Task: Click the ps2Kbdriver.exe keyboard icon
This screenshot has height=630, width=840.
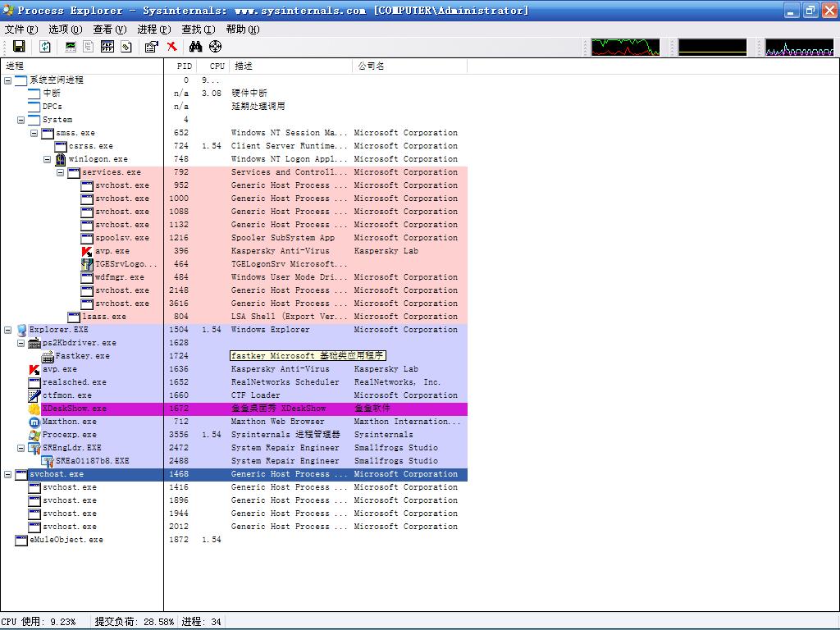Action: click(34, 343)
